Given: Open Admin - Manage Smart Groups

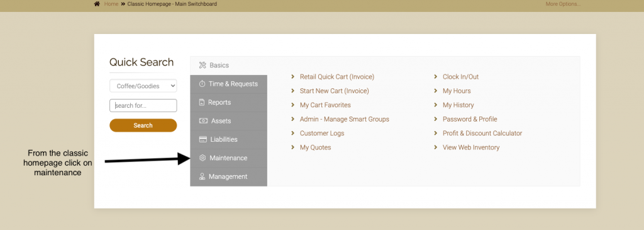Looking at the screenshot, I should pyautogui.click(x=344, y=119).
